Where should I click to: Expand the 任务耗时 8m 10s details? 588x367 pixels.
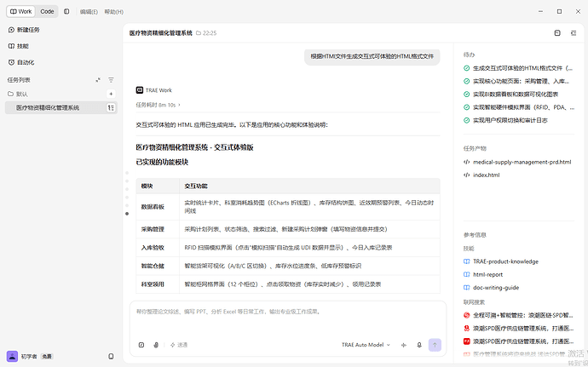(158, 105)
